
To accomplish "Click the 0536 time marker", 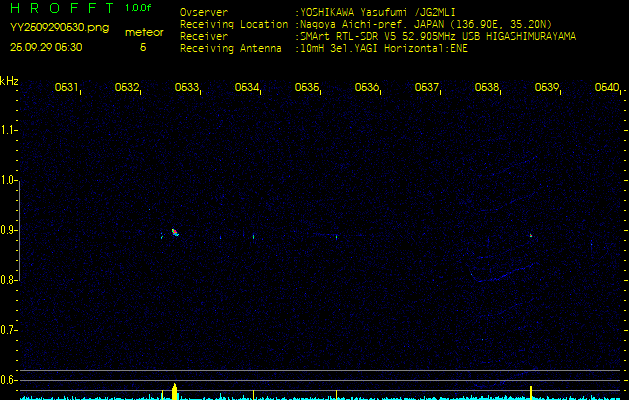I will (367, 87).
